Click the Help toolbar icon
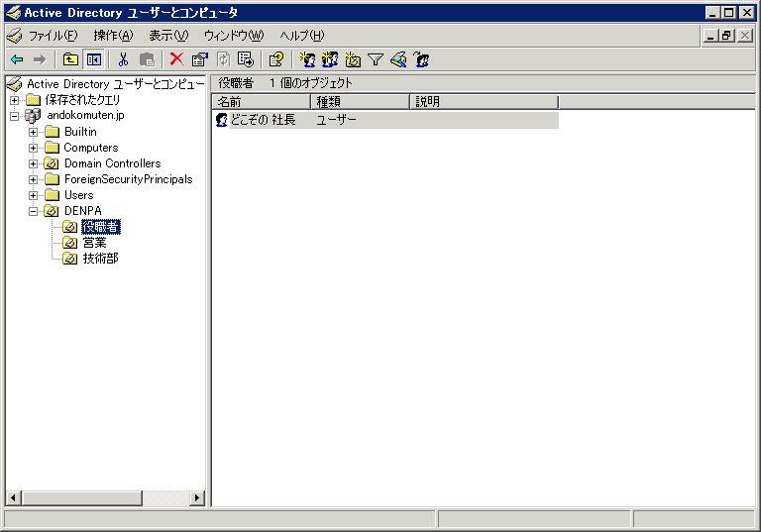The width and height of the screenshot is (761, 532). (276, 59)
